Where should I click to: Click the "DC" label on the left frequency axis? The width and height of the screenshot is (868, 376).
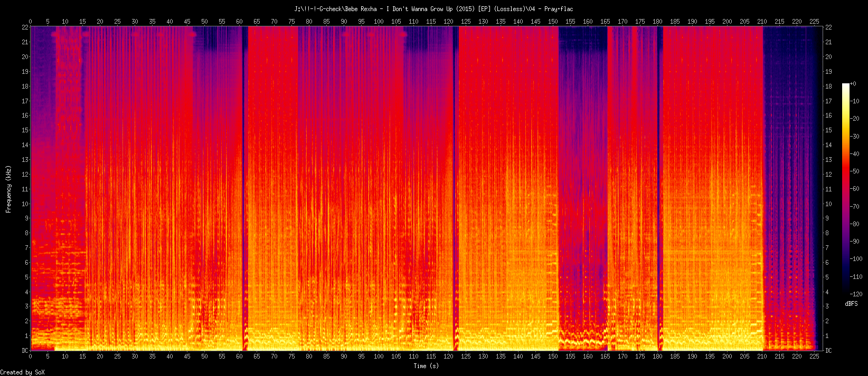point(25,351)
